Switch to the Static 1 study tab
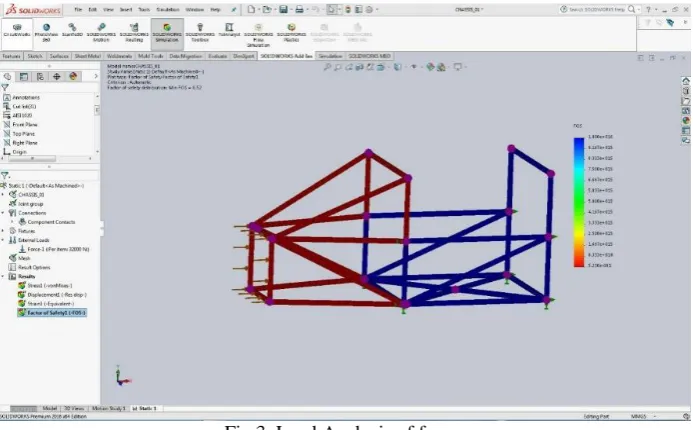The image size is (693, 430). tap(145, 408)
